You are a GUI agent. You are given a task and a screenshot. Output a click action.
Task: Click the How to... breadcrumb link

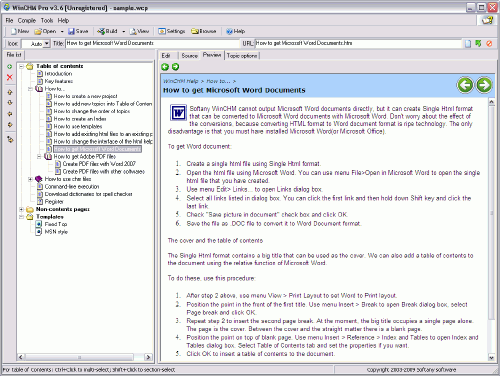(218, 81)
